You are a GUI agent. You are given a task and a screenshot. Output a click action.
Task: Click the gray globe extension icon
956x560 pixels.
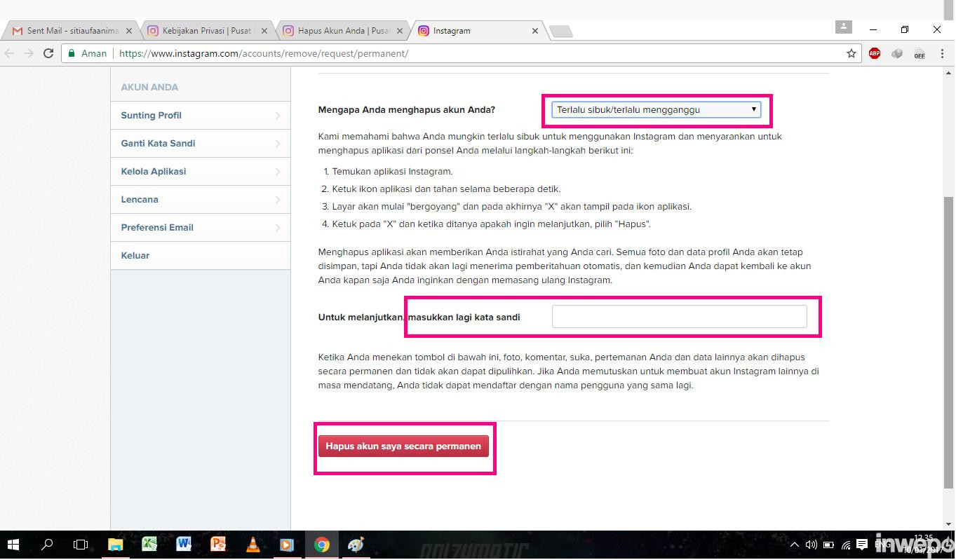click(897, 53)
